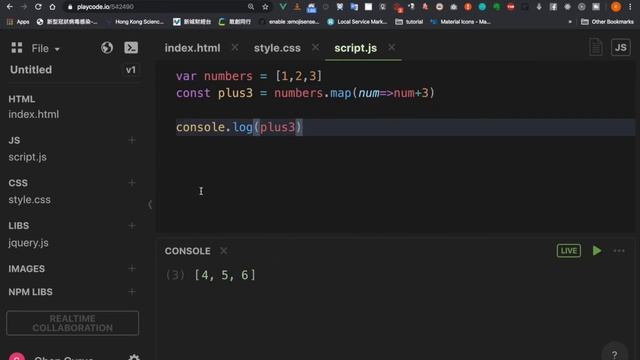Click the const plus3 code line
The height and width of the screenshot is (360, 640).
click(x=305, y=93)
